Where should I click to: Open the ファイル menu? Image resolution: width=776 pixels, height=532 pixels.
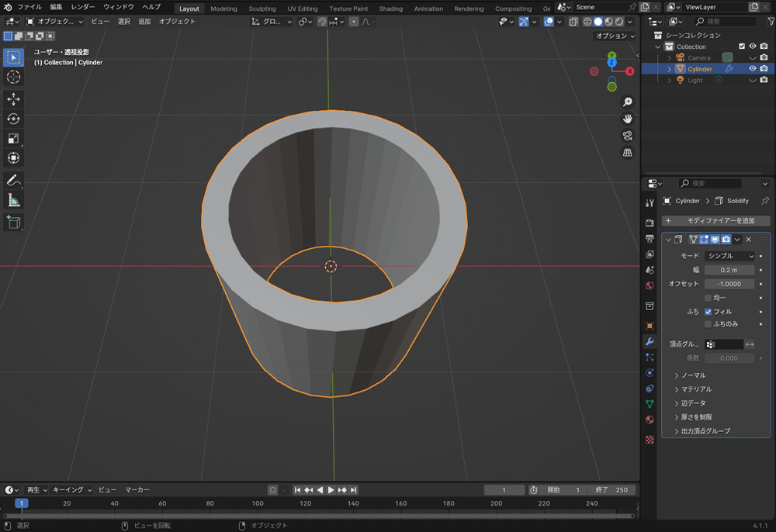tap(29, 7)
